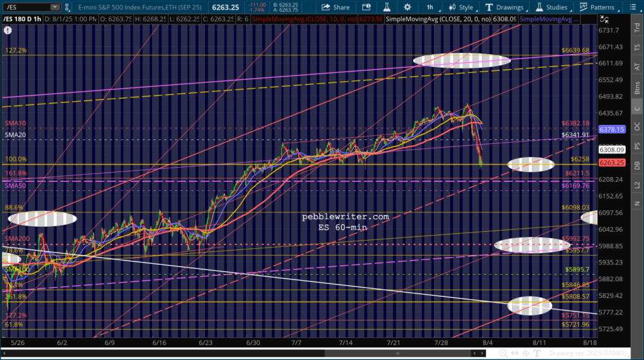This screenshot has width=644, height=360.
Task: Open chart settings gear icon
Action: (x=407, y=7)
